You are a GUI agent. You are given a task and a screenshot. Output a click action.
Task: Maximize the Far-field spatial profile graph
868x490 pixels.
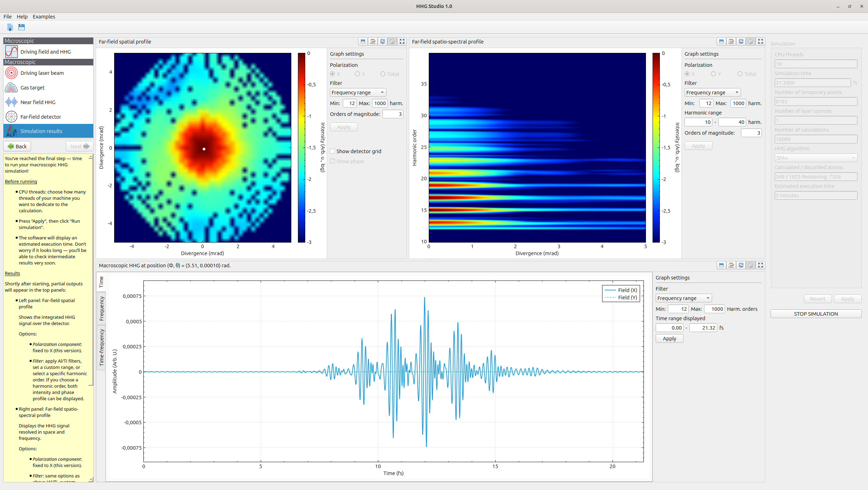(x=402, y=41)
